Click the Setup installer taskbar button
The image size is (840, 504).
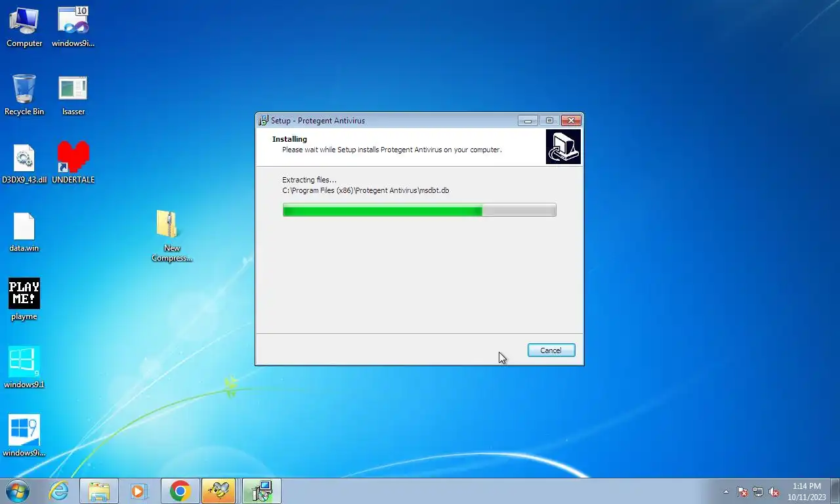[x=262, y=491]
